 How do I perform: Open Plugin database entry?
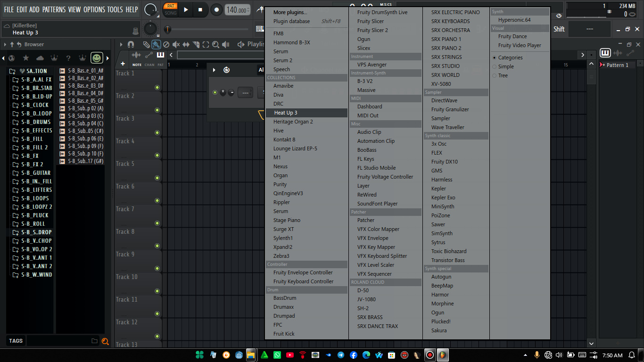click(x=307, y=21)
